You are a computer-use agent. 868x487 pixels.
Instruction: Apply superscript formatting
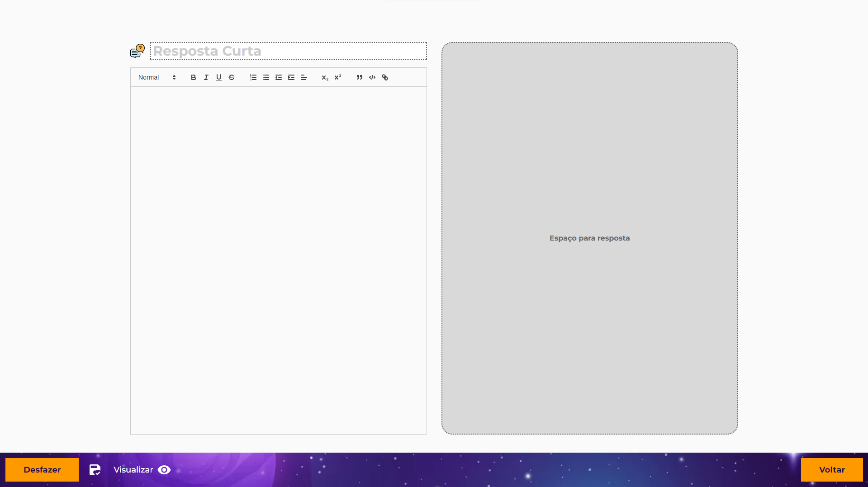tap(337, 77)
